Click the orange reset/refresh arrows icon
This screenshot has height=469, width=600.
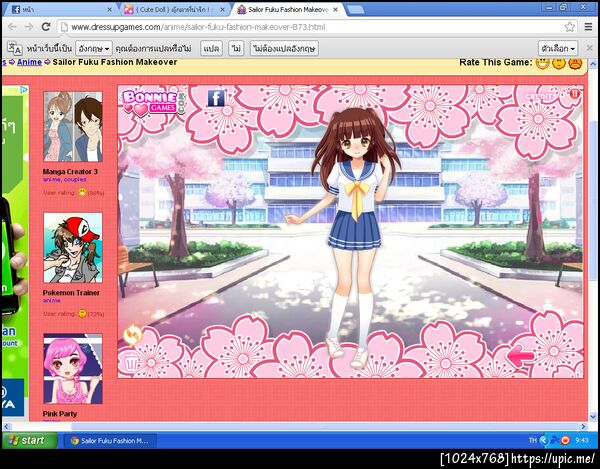pyautogui.click(x=132, y=334)
